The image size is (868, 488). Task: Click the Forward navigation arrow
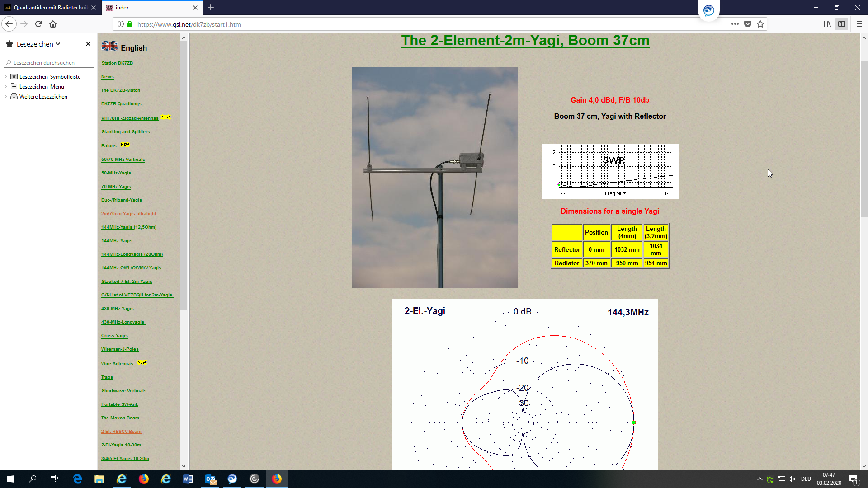click(x=24, y=24)
